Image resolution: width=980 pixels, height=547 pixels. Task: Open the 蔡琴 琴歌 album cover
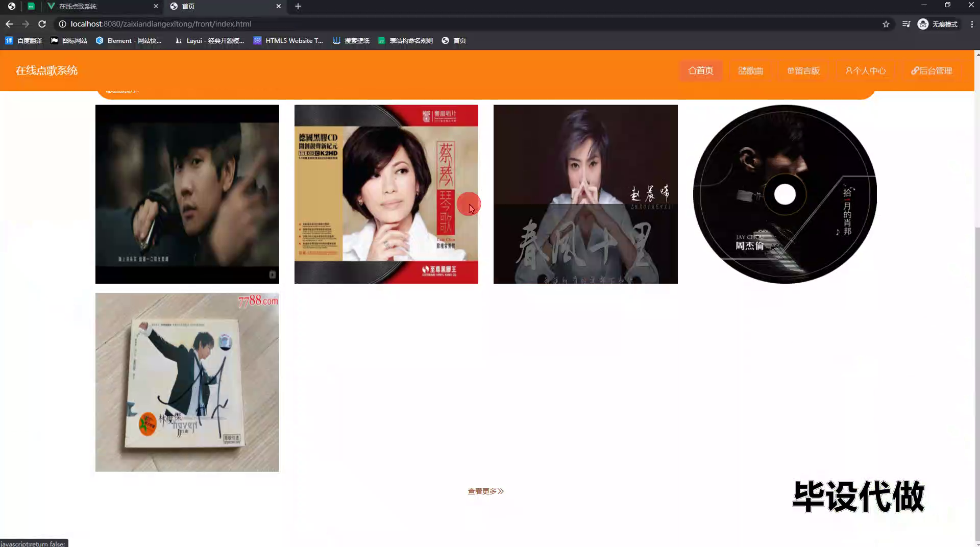(386, 194)
